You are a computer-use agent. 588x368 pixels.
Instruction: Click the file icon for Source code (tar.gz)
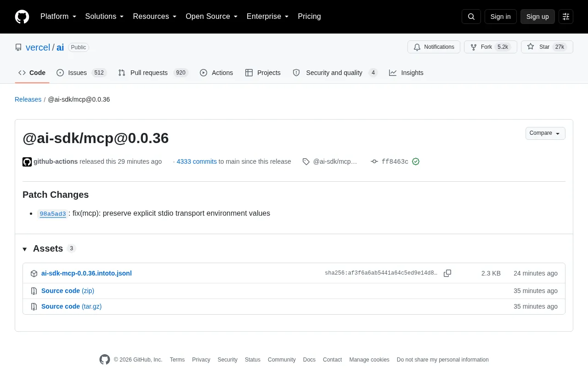coord(34,307)
